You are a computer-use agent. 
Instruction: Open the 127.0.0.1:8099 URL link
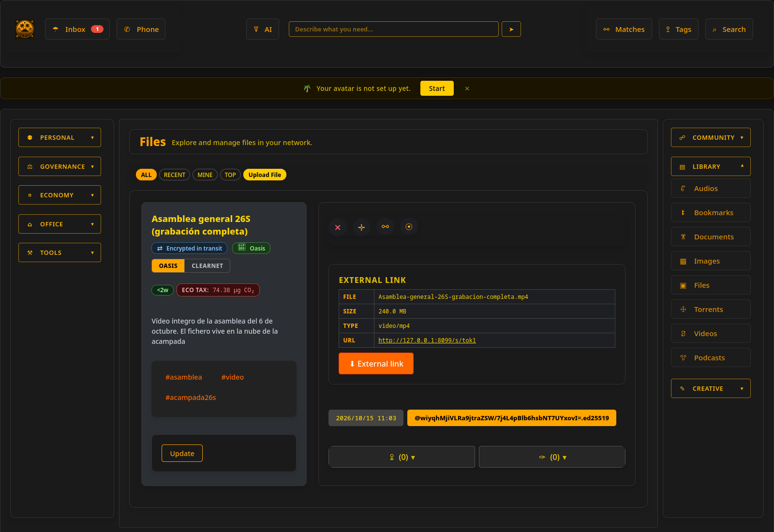[427, 340]
